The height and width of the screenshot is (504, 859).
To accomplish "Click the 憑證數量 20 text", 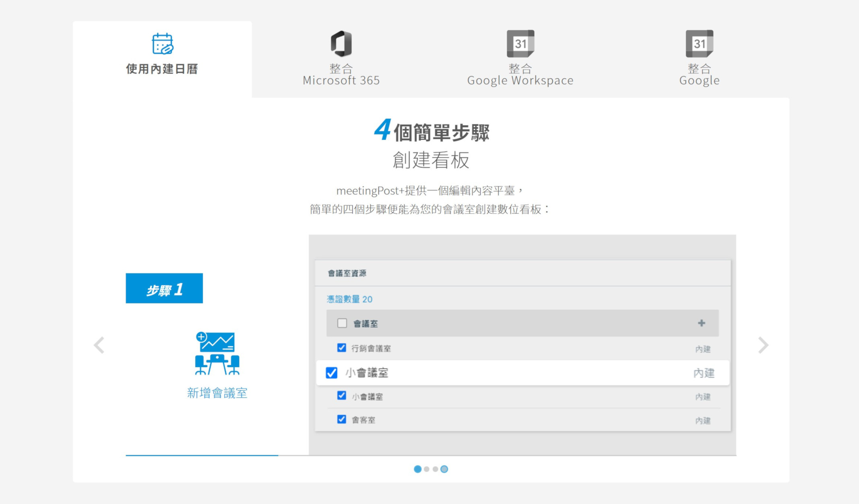I will (x=349, y=299).
